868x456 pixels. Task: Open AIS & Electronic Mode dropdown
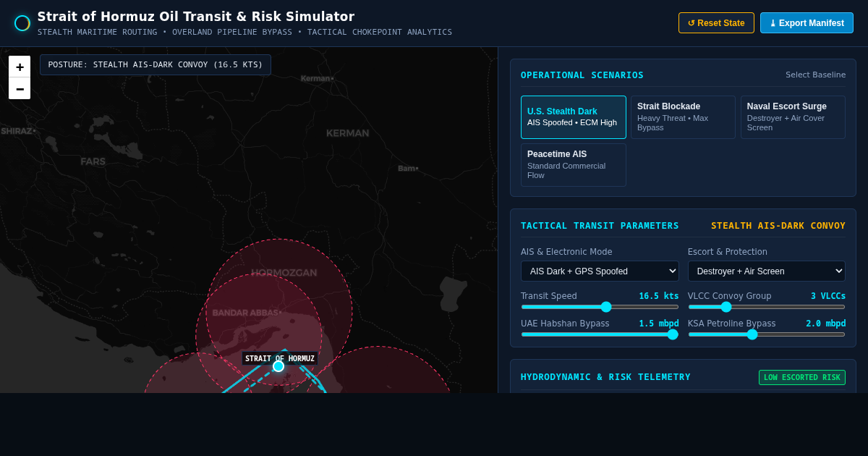600,271
